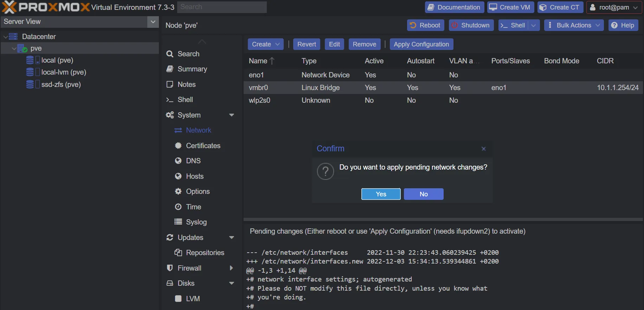Click the 10.1.1.254/24 CIDR cell
The height and width of the screenshot is (310, 644).
(618, 88)
